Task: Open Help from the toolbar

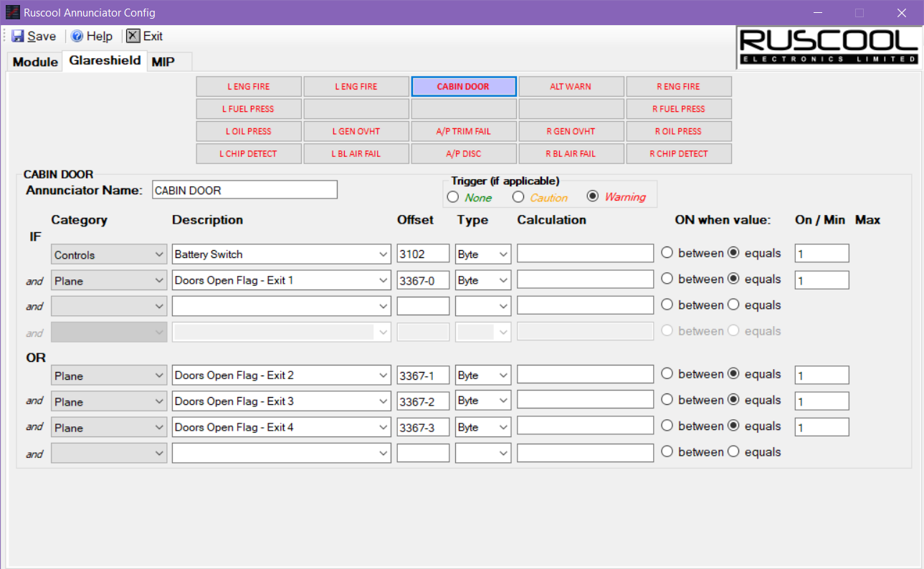Action: click(x=92, y=36)
